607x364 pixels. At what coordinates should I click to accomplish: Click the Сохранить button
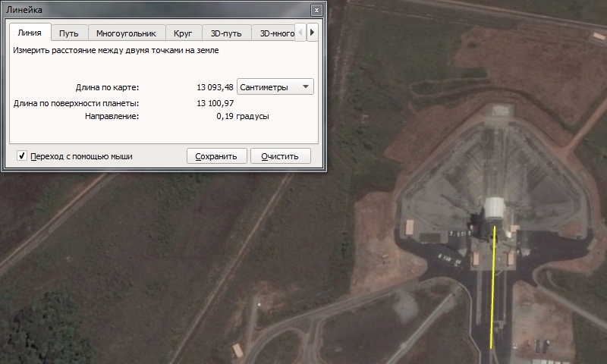coord(216,156)
